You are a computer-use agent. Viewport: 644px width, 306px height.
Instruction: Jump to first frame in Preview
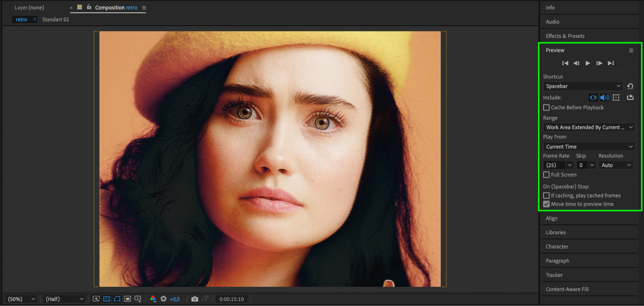pyautogui.click(x=565, y=63)
